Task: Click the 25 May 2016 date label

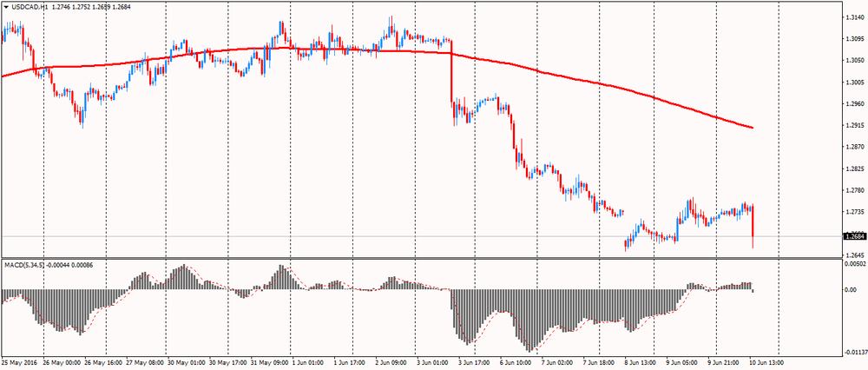Action: coord(17,363)
